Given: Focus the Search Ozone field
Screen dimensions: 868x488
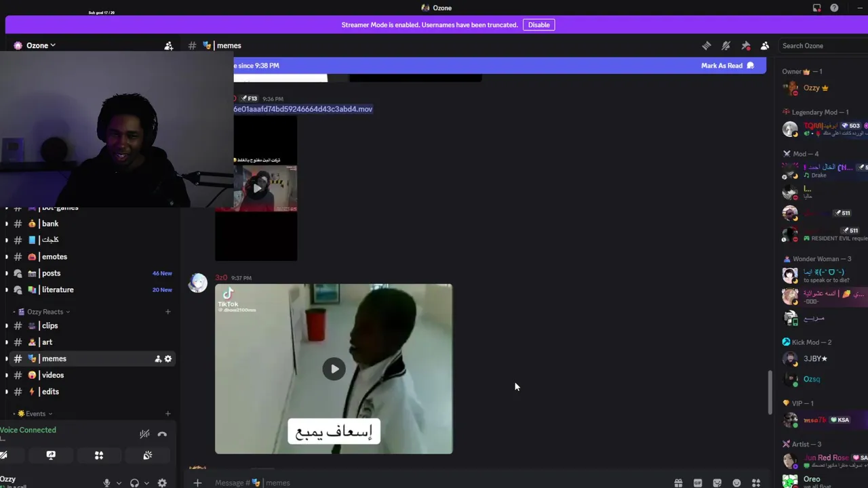Looking at the screenshot, I should tap(824, 45).
